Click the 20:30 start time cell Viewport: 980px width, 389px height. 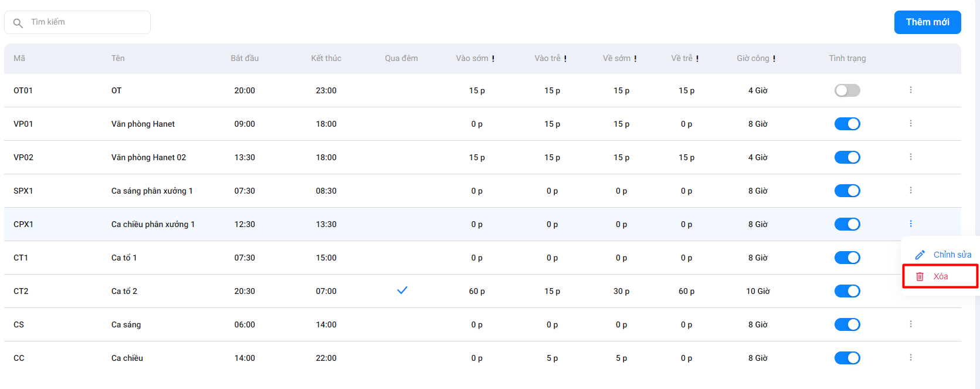click(x=245, y=291)
